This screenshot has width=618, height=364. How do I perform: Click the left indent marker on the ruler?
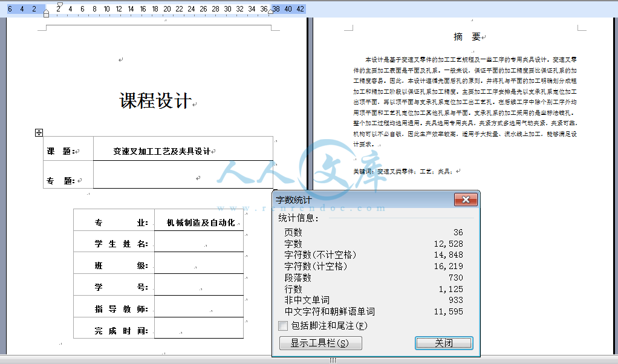(46, 14)
